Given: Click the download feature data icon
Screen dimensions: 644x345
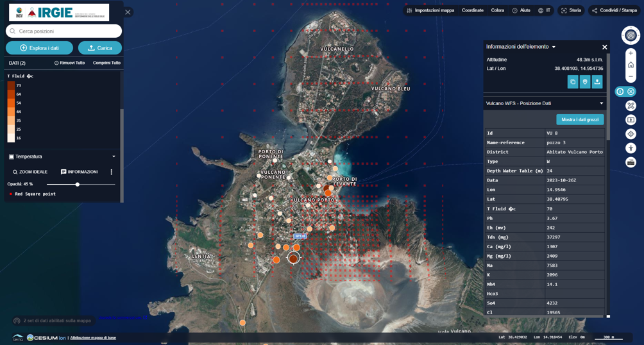Looking at the screenshot, I should click(x=597, y=81).
